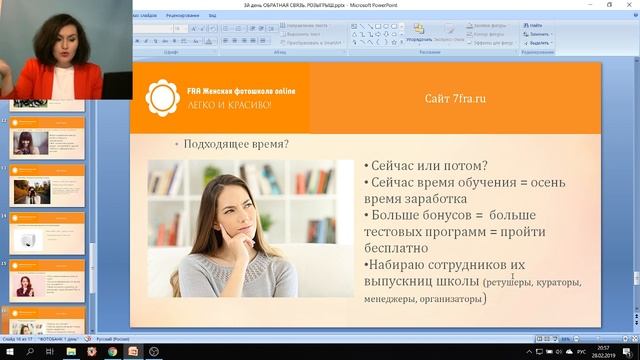640x360 pixels.
Task: Select slide 13 thumbnail with the autumn photo
Action: pyautogui.click(x=47, y=186)
